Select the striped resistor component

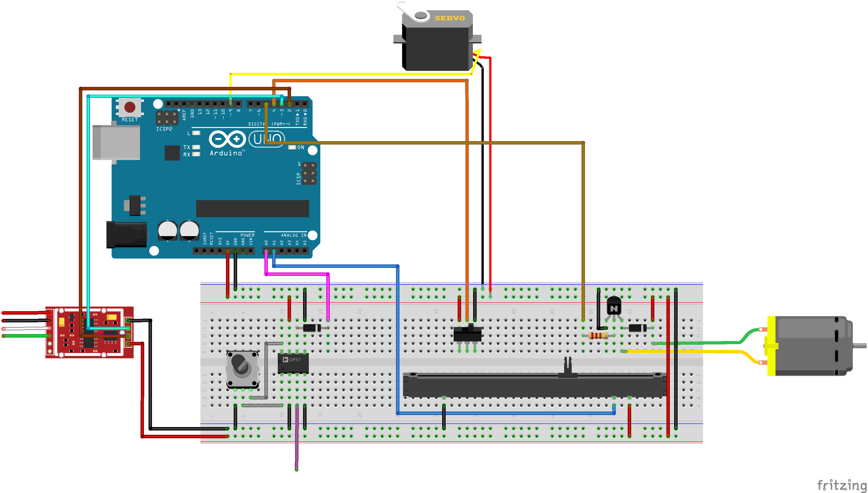pos(598,336)
